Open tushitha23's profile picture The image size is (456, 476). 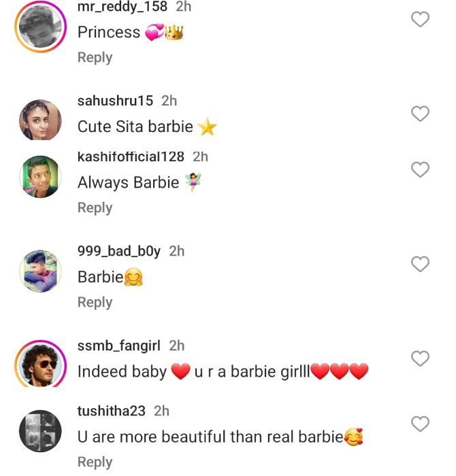click(x=40, y=431)
